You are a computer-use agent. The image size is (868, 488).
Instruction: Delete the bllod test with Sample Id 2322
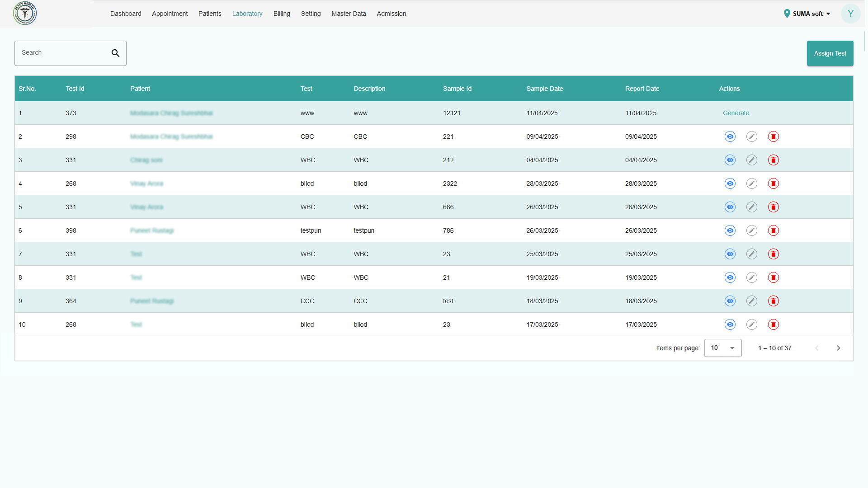point(773,183)
